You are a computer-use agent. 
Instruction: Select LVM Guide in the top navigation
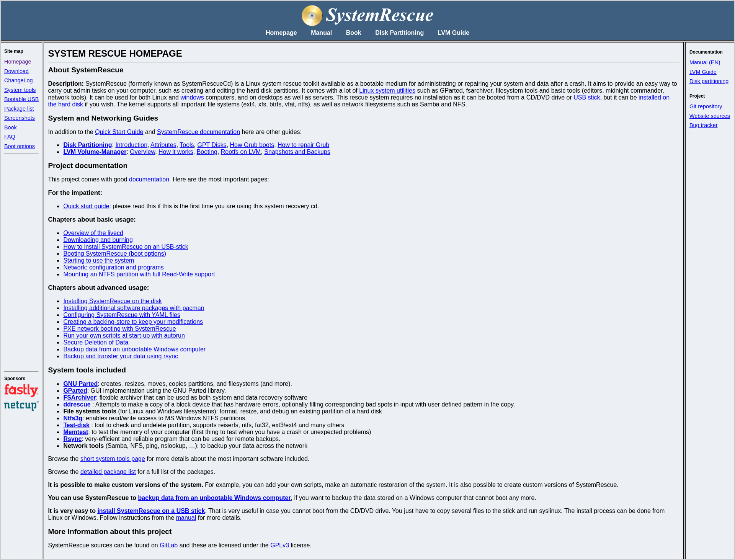(x=453, y=33)
